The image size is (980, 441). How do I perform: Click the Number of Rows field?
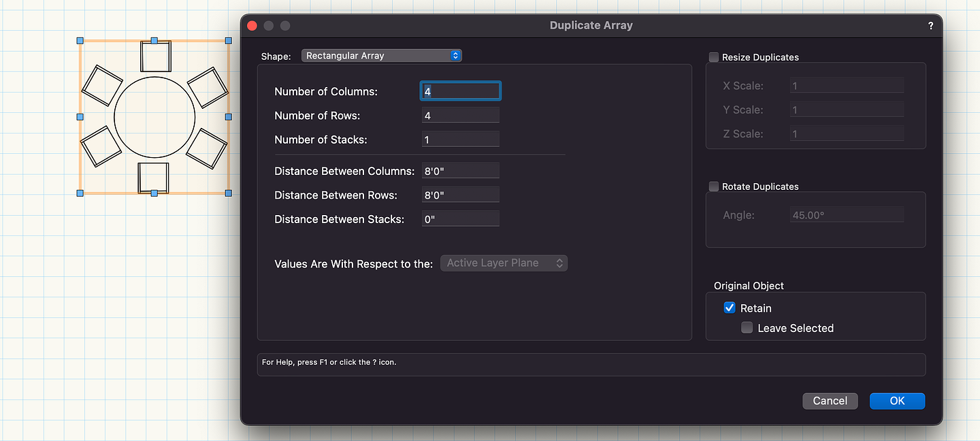click(461, 116)
